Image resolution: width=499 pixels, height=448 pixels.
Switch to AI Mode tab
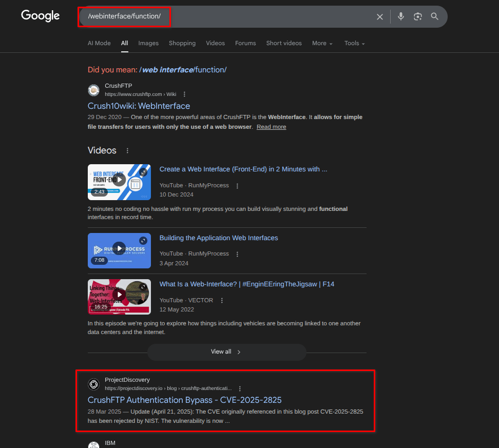coord(99,43)
